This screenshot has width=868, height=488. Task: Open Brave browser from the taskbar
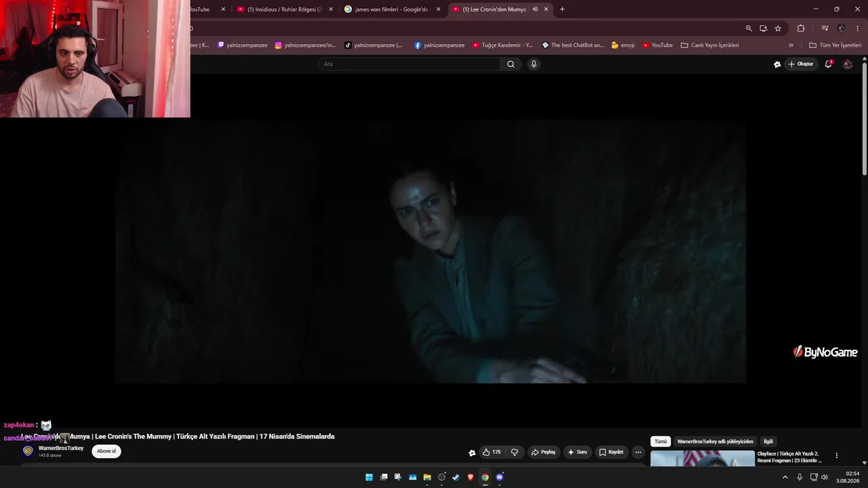coord(471,477)
